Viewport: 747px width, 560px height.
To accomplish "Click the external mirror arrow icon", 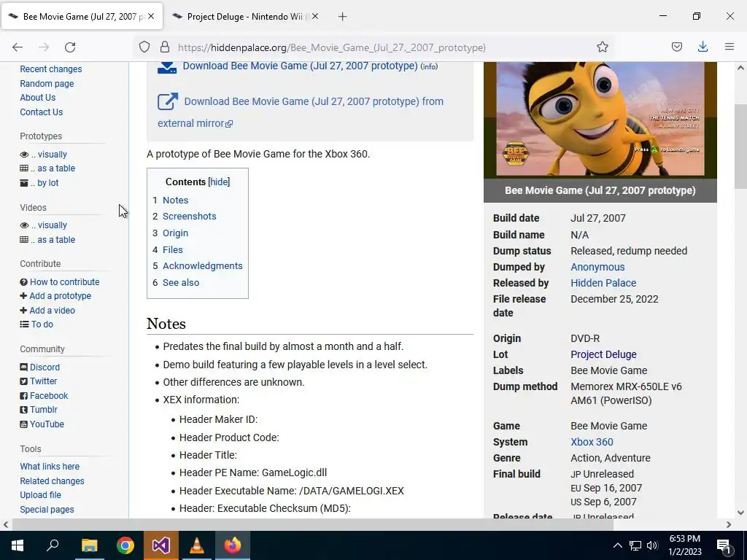I will [168, 101].
